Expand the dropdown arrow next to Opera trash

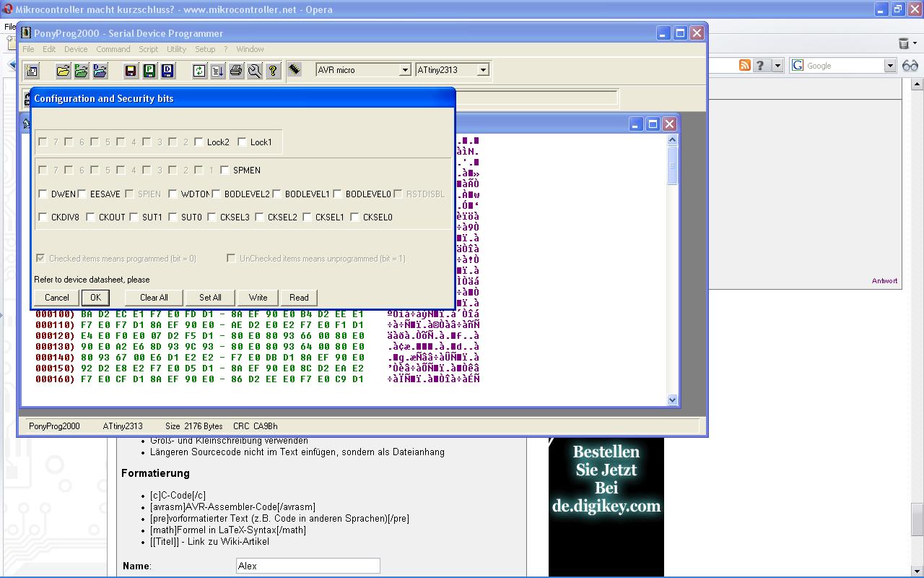[x=915, y=44]
